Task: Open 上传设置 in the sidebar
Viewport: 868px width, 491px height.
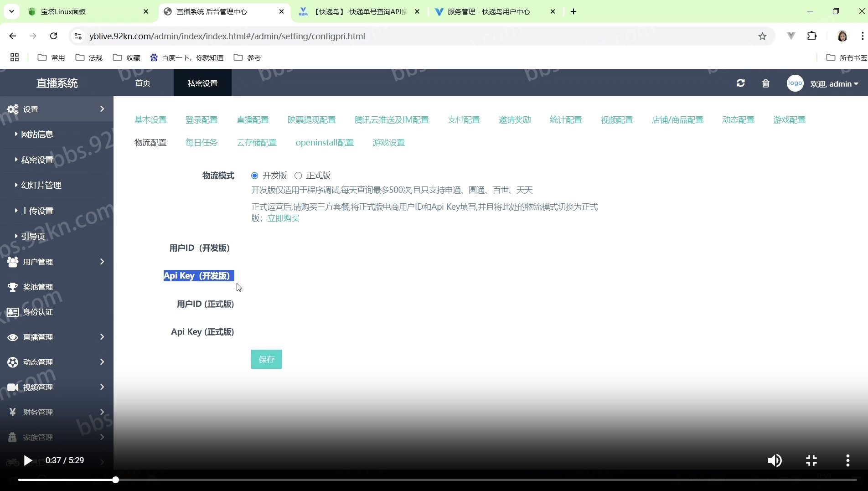Action: click(x=37, y=211)
